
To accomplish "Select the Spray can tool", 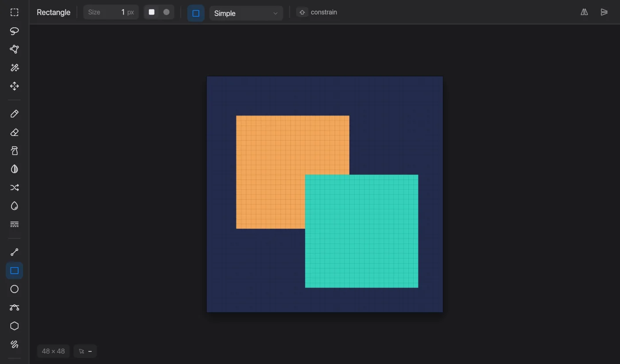I will pos(14,151).
